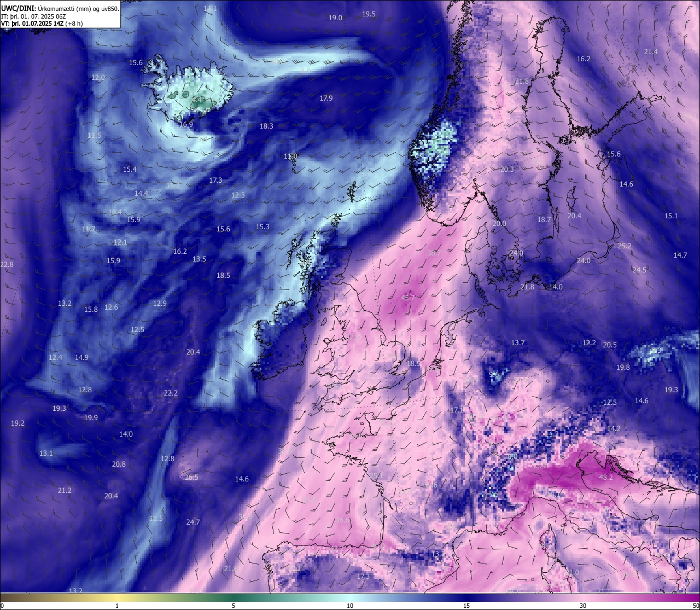This screenshot has height=610, width=700.
Task: Click the 13.5 value west of Scotland
Action: pyautogui.click(x=199, y=259)
